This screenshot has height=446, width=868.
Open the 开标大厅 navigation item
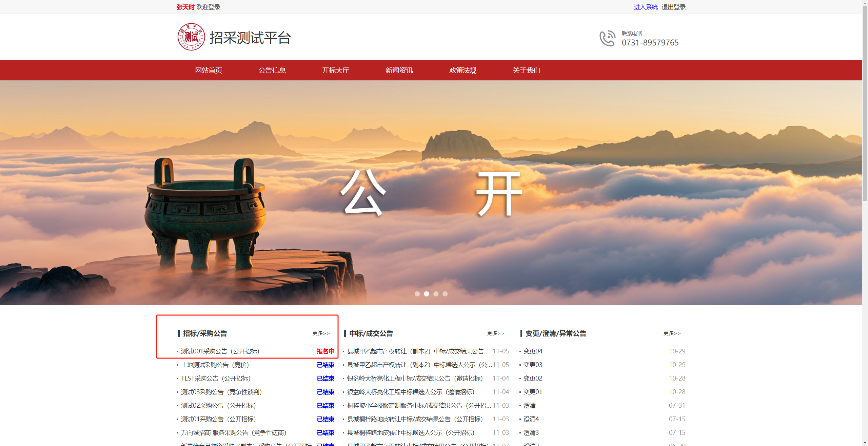(x=335, y=70)
